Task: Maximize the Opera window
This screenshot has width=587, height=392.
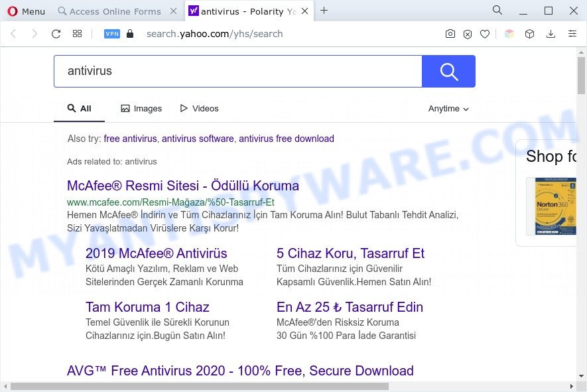Action: (x=549, y=11)
